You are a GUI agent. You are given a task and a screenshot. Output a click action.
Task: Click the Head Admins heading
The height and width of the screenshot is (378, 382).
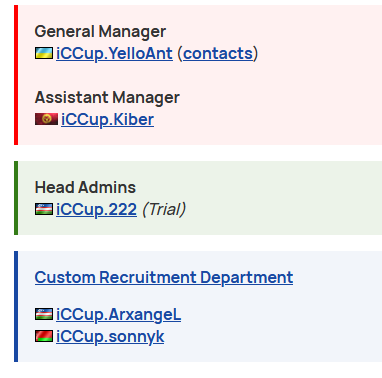(x=85, y=187)
